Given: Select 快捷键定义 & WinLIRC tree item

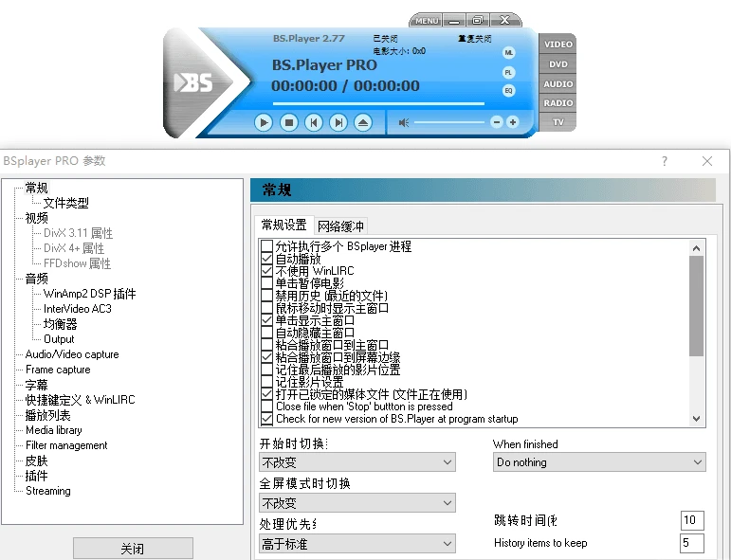Looking at the screenshot, I should (x=80, y=400).
